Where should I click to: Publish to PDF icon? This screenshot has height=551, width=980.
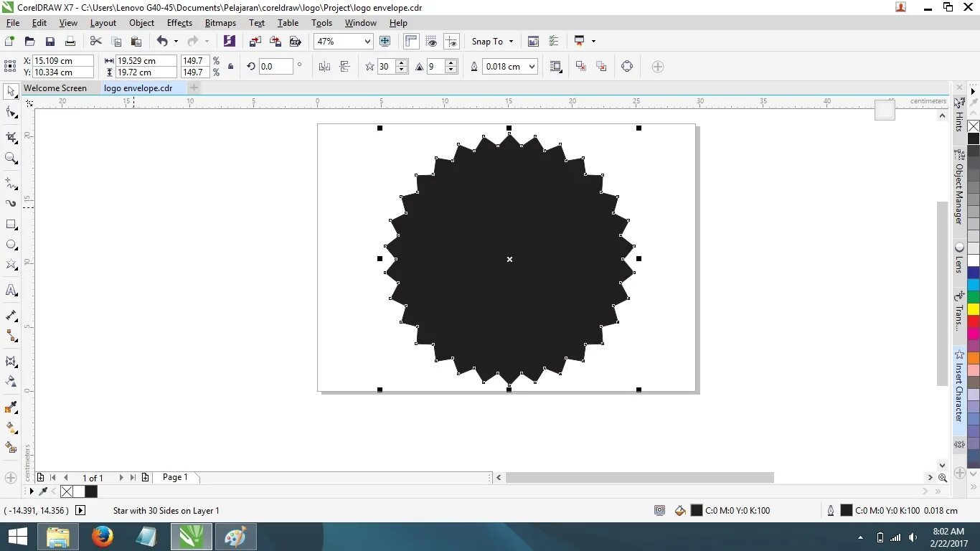click(295, 42)
